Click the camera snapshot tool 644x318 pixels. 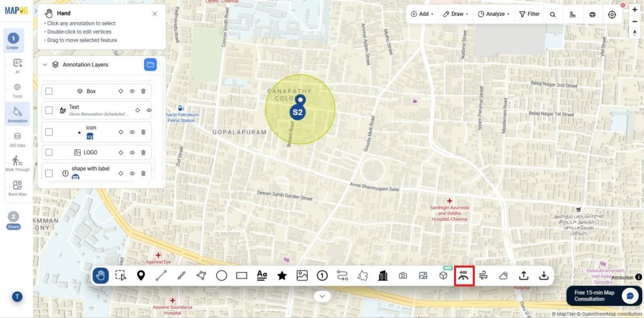pos(403,276)
